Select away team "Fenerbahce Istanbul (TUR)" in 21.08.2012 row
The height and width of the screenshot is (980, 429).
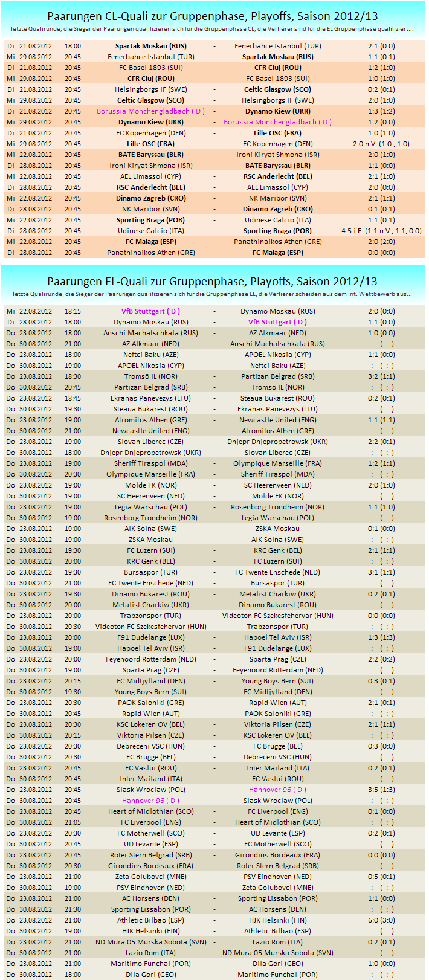click(x=278, y=46)
